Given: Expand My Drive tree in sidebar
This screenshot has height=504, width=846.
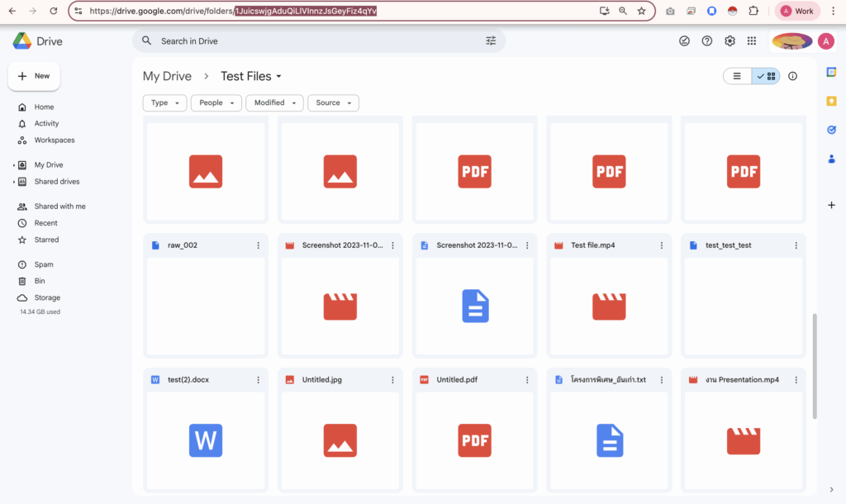Looking at the screenshot, I should pyautogui.click(x=14, y=165).
